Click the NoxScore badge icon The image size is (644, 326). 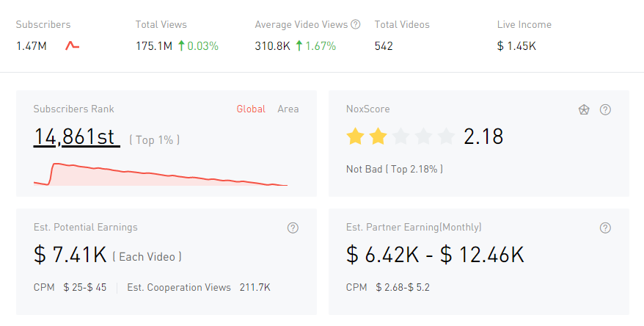click(x=584, y=109)
